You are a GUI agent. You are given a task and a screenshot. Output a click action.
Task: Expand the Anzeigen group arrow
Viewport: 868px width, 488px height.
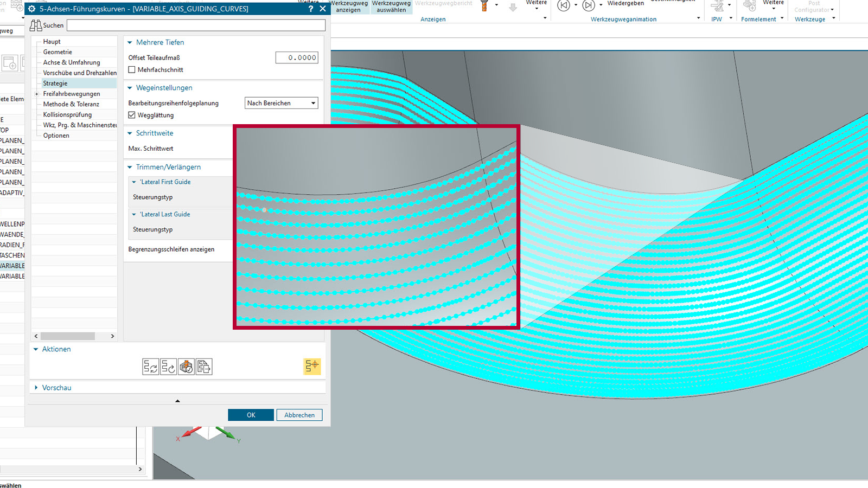(x=545, y=18)
